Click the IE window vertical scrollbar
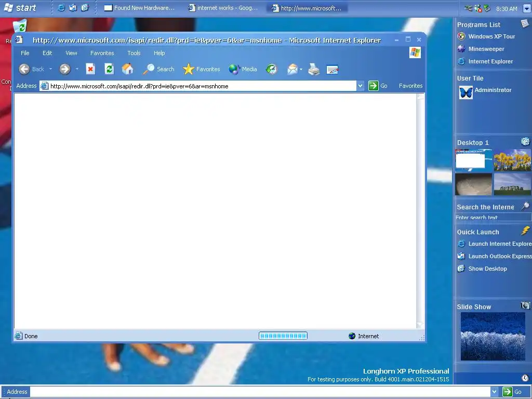This screenshot has width=532, height=399. 420,211
